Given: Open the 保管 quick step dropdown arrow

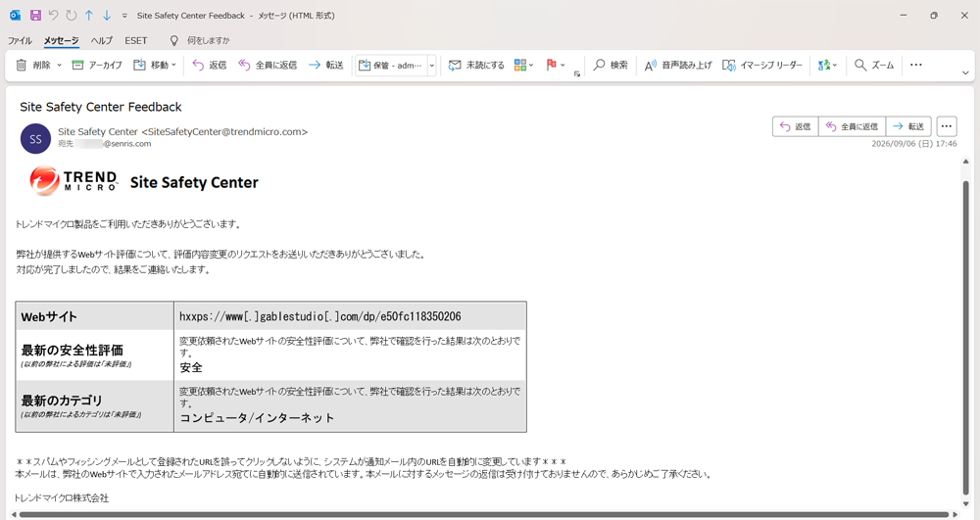Looking at the screenshot, I should [x=432, y=65].
